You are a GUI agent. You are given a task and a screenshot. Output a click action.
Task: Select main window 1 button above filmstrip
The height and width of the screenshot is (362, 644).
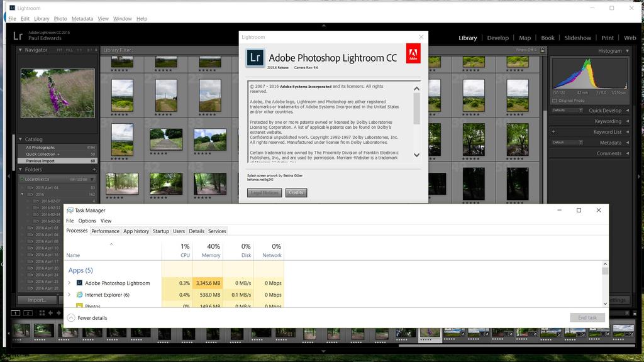[16, 313]
